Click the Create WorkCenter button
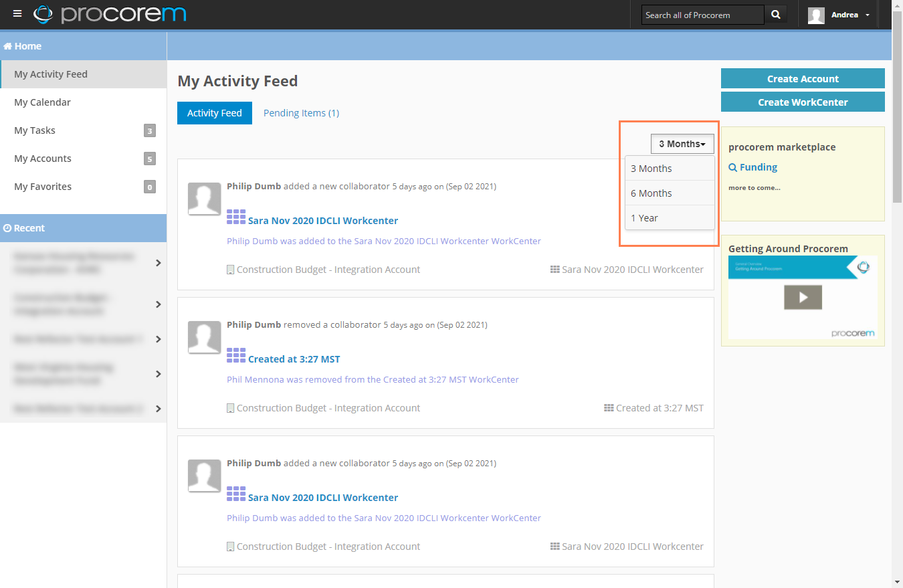The image size is (903, 588). click(803, 102)
